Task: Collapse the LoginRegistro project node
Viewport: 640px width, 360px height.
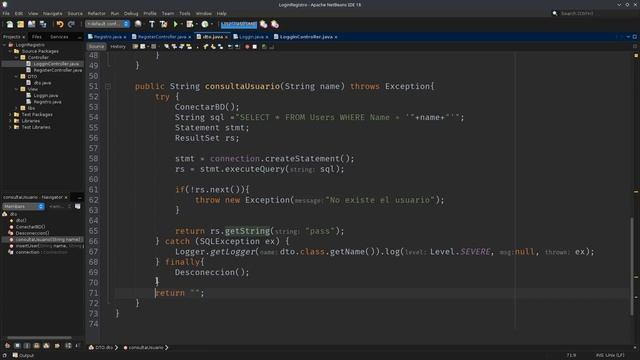Action: coord(4,45)
